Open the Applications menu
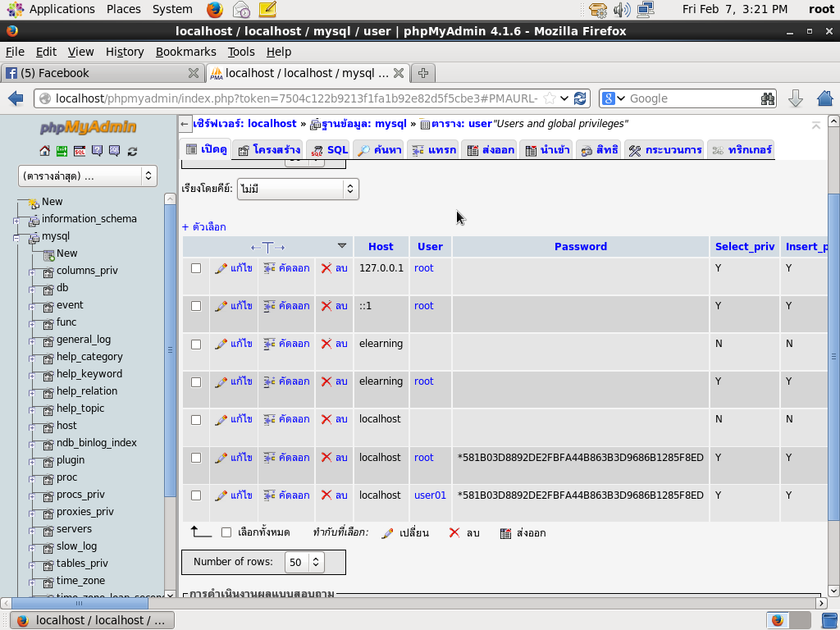This screenshot has width=840, height=630. (x=52, y=9)
